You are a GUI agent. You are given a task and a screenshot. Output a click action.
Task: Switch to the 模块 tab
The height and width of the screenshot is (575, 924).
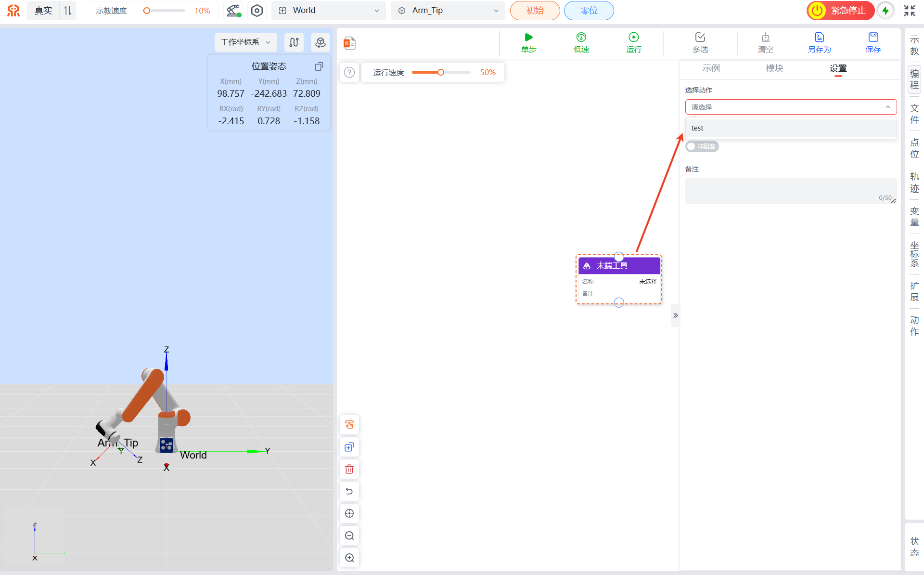(774, 68)
